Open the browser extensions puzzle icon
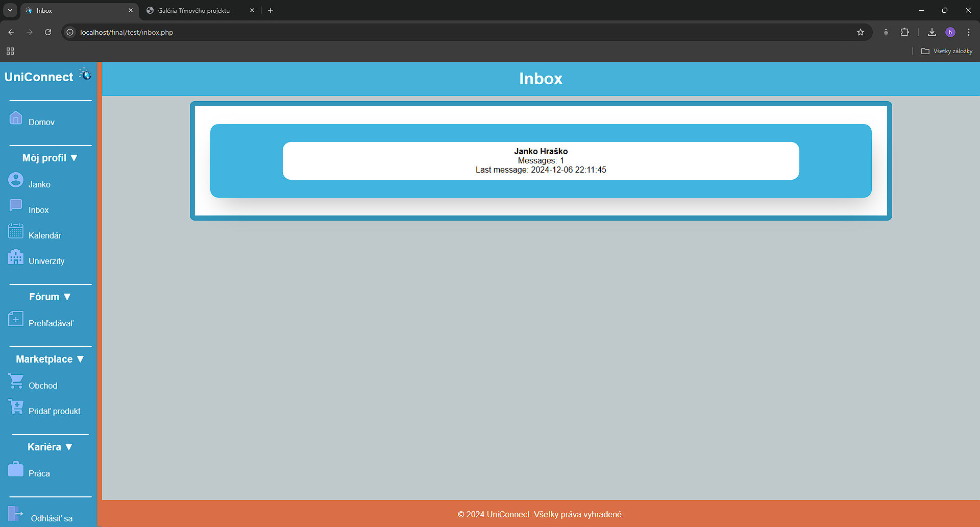 904,32
